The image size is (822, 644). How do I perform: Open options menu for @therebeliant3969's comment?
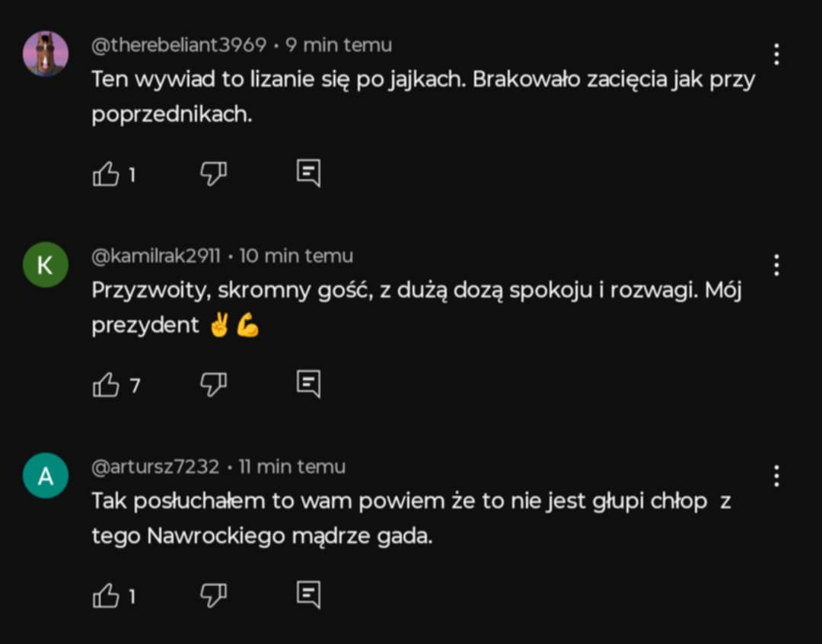tap(776, 55)
